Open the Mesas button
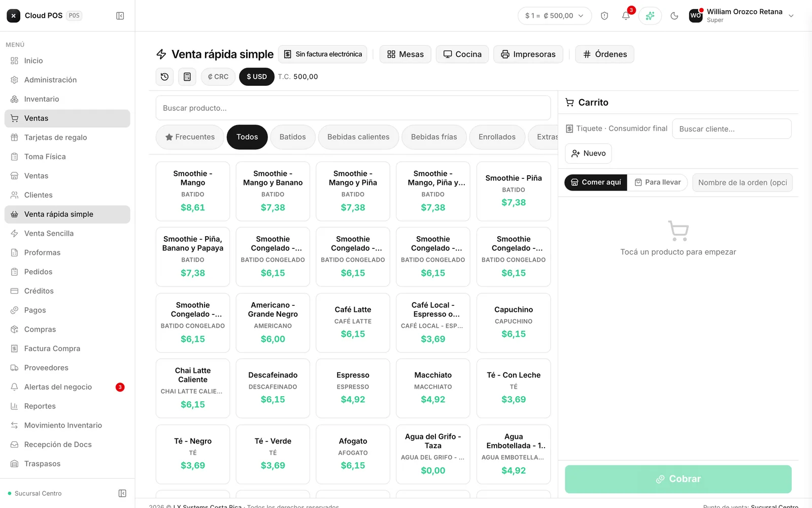Screen dimensions: 812x508 tap(405, 54)
